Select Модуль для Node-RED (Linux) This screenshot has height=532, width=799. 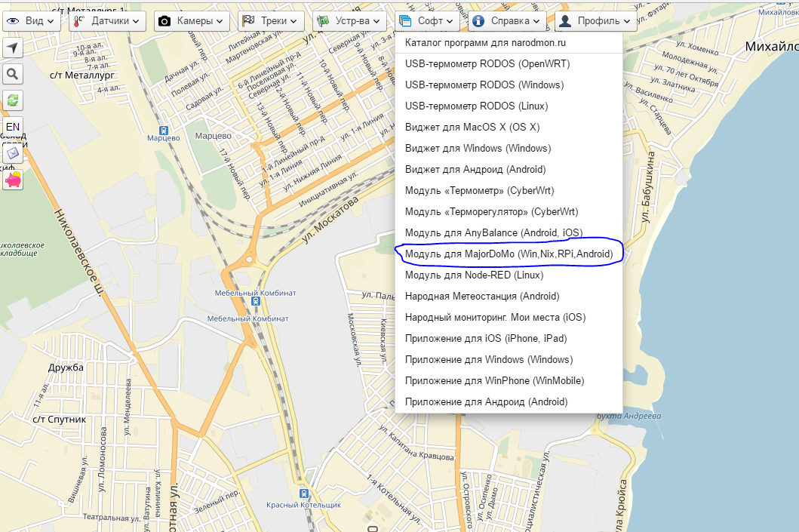coord(509,275)
